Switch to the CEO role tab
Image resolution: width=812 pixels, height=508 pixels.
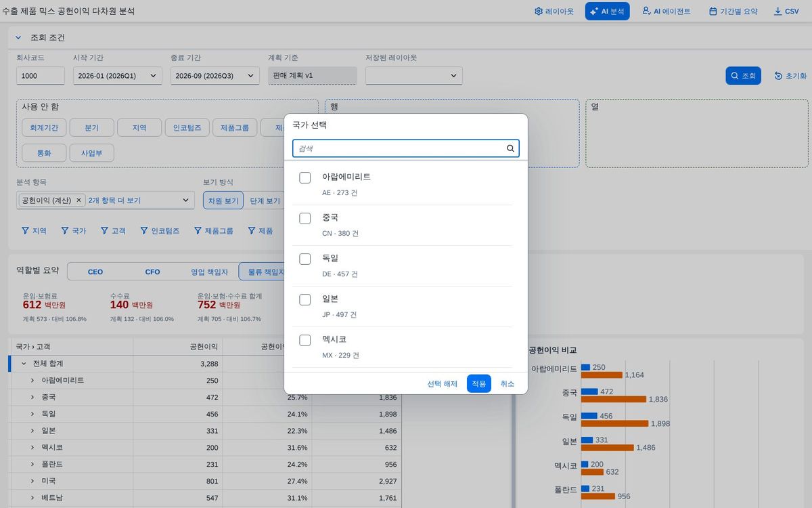click(95, 272)
